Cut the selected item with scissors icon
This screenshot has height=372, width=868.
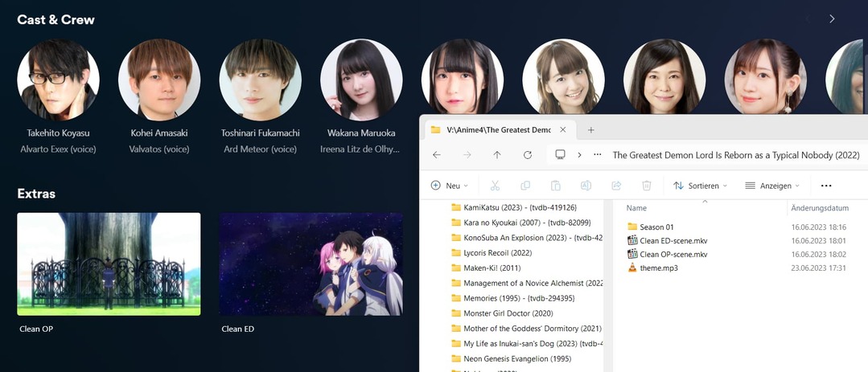tap(495, 186)
